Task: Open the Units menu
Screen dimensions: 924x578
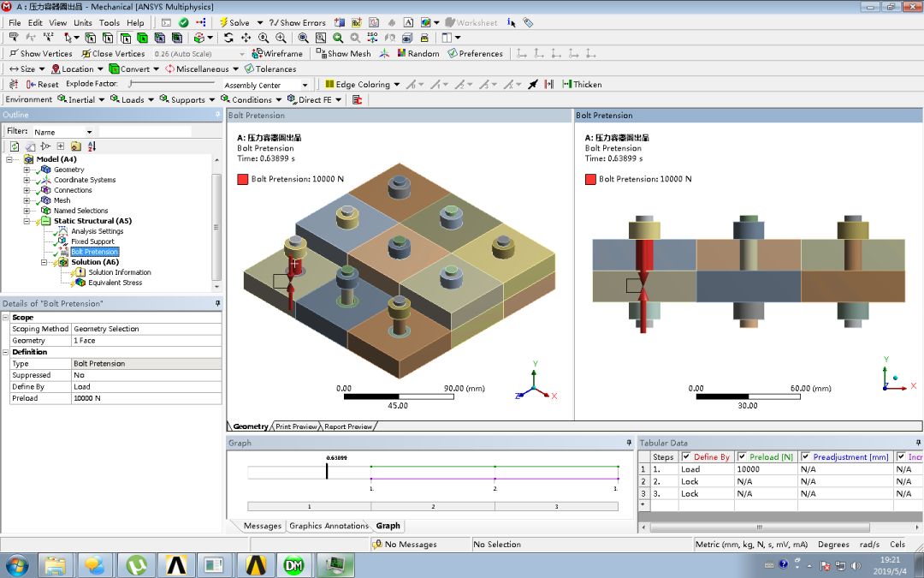Action: tap(82, 22)
